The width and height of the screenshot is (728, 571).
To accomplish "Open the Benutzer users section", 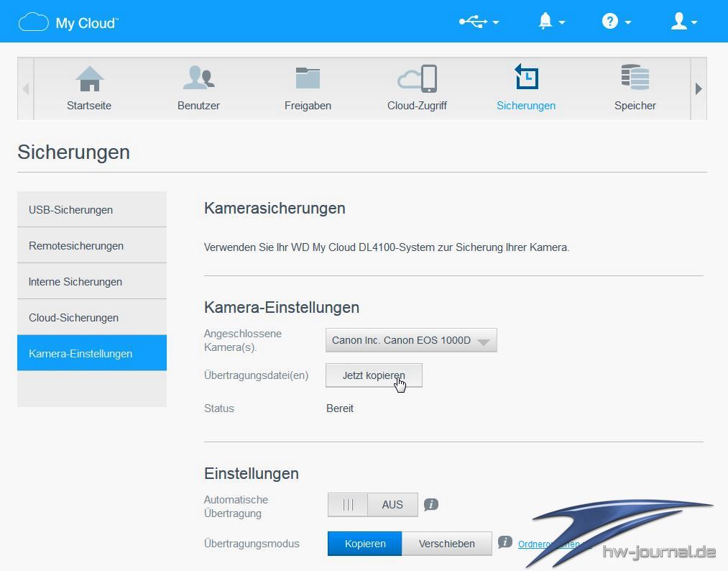I will point(198,88).
